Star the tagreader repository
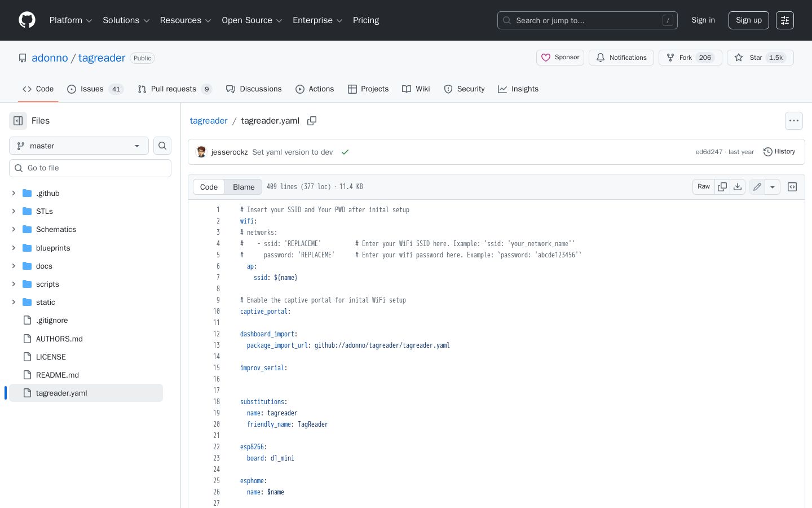The width and height of the screenshot is (812, 508). click(x=760, y=58)
